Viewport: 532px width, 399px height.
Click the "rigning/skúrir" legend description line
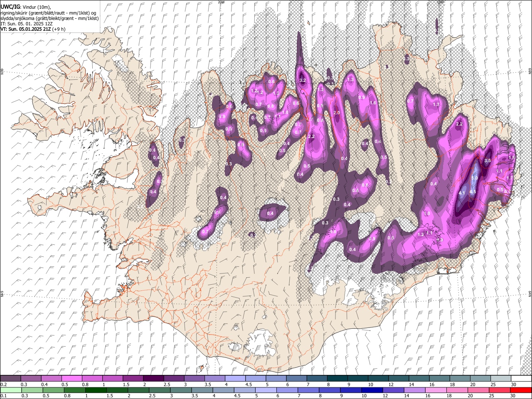(x=48, y=13)
